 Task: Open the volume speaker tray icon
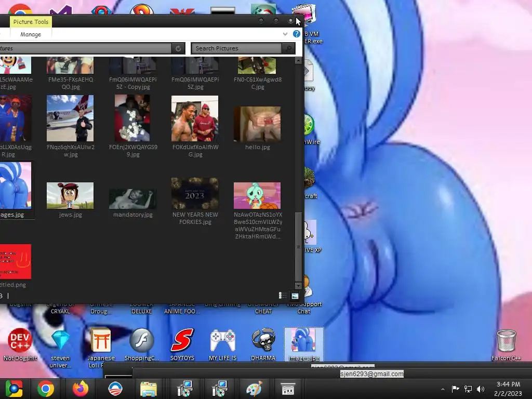coord(481,389)
